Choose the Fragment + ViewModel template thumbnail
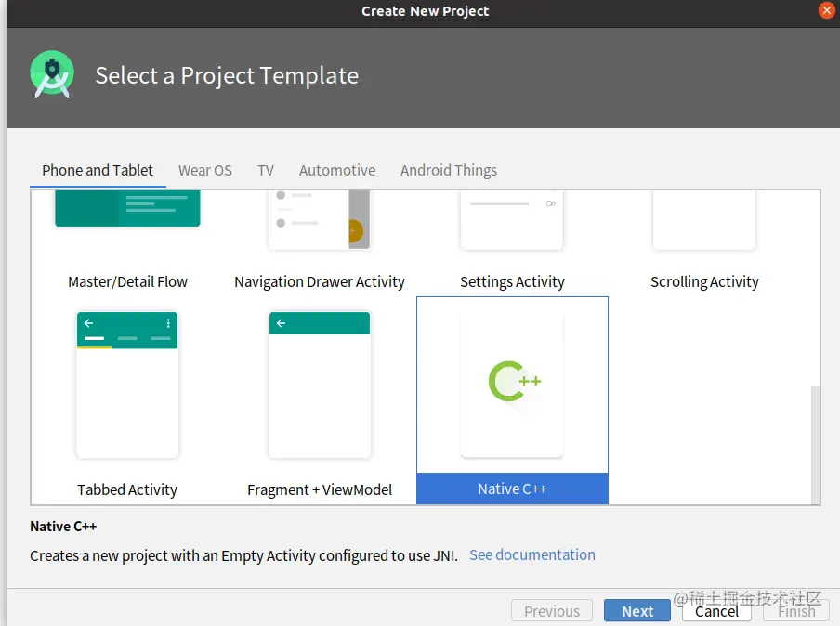Image resolution: width=840 pixels, height=626 pixels. 320,384
